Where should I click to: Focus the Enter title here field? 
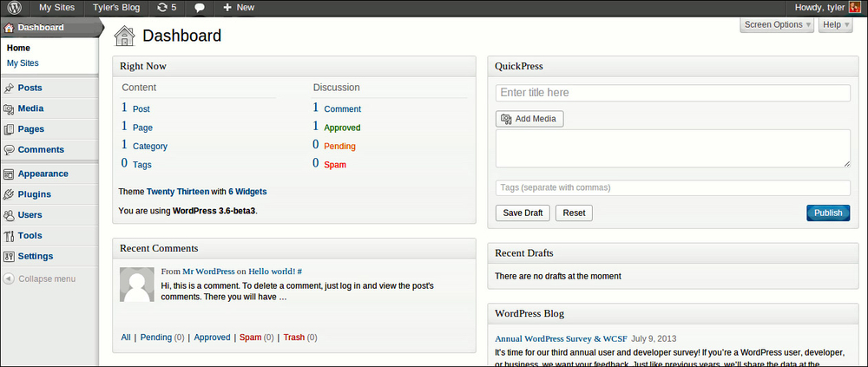pyautogui.click(x=673, y=93)
